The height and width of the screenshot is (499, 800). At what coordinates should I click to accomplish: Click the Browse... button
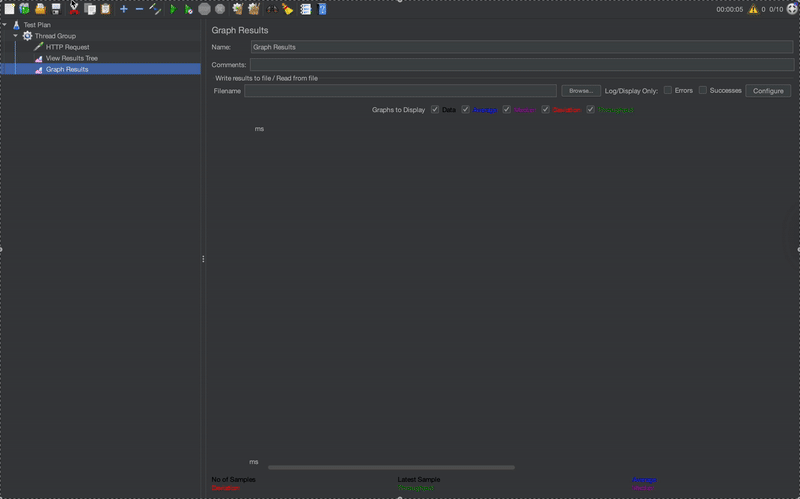click(x=581, y=91)
